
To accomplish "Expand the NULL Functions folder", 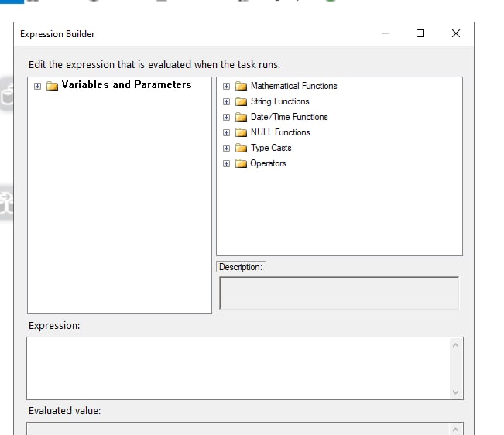I will 226,132.
